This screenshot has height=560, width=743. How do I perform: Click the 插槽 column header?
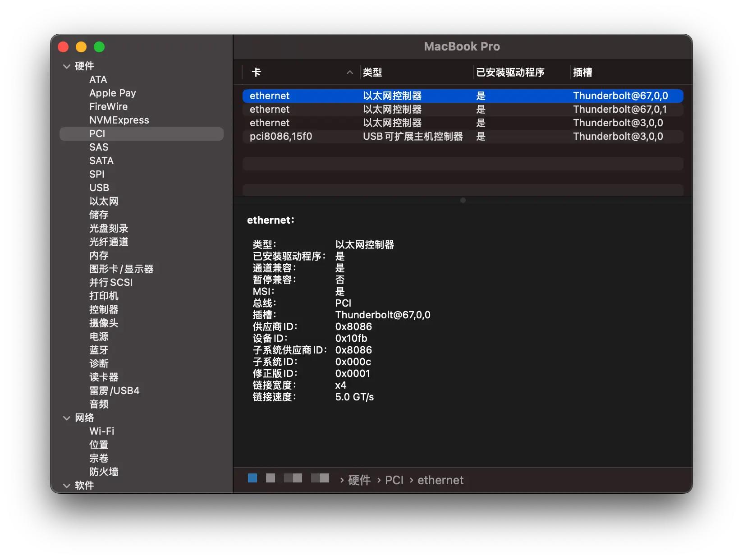(x=582, y=72)
